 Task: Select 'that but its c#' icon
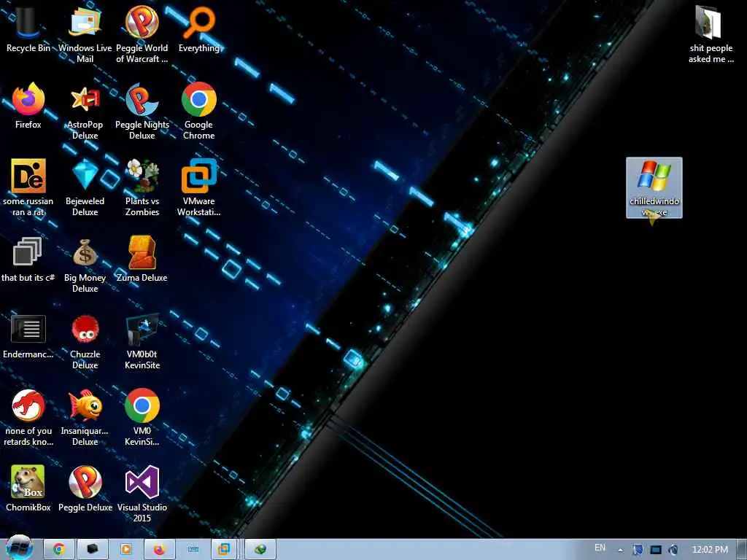(28, 259)
